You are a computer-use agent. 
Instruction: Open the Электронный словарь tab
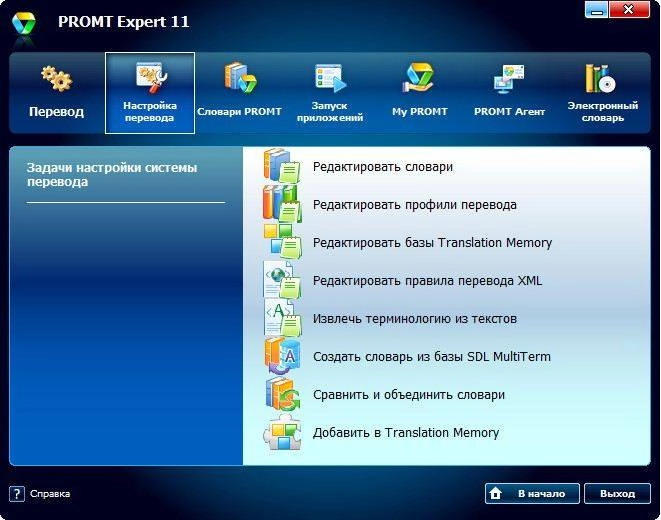(602, 93)
